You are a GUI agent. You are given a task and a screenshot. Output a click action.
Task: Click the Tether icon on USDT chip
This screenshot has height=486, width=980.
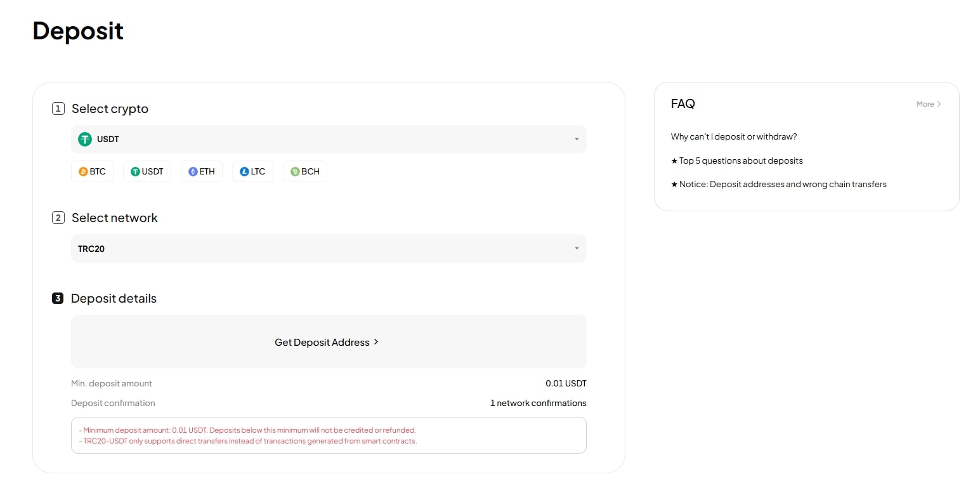[135, 171]
